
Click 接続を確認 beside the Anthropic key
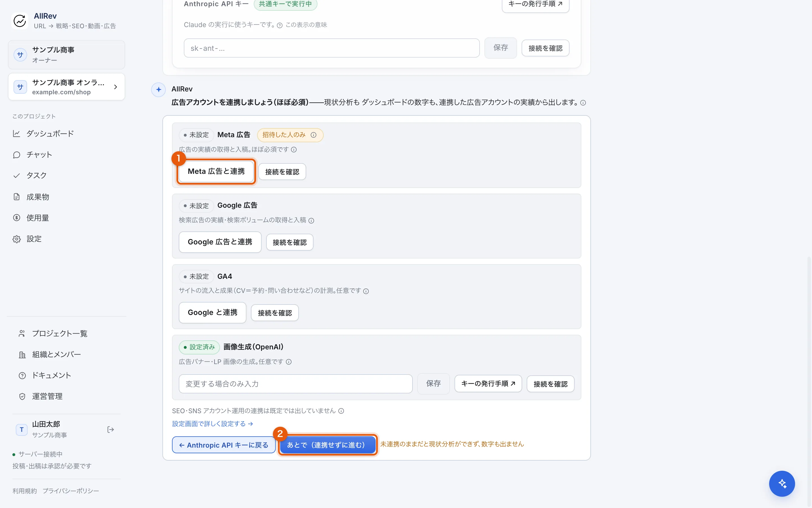(545, 48)
